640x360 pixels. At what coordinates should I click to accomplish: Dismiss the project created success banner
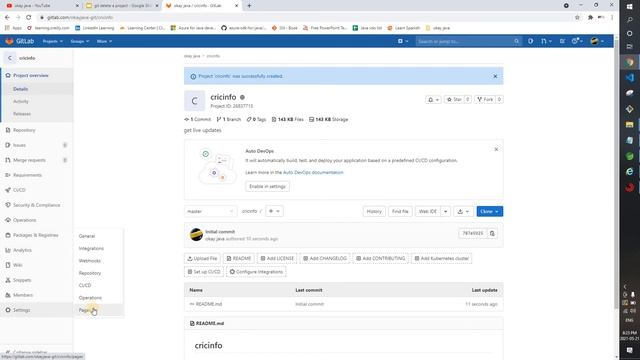(495, 76)
